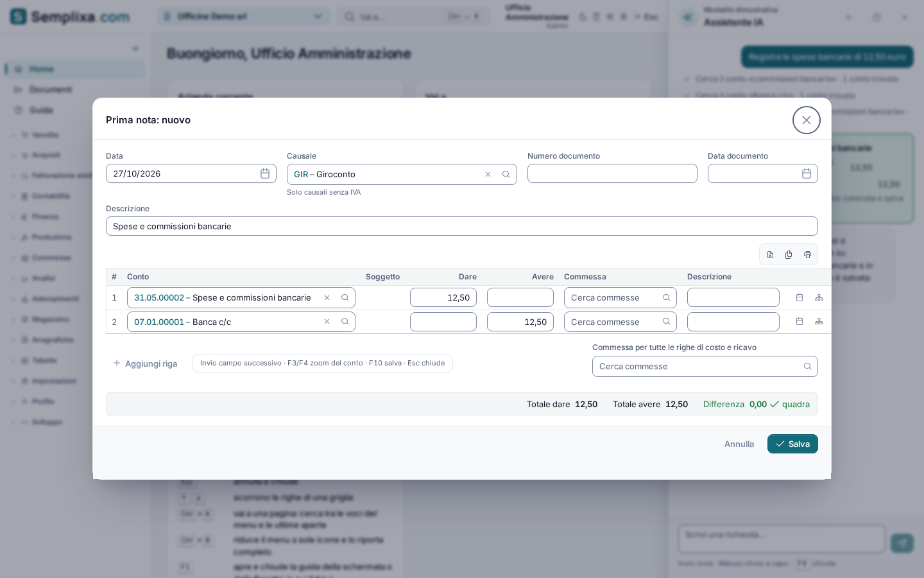924x578 pixels.
Task: Click Salva to save the entry
Action: pos(792,444)
